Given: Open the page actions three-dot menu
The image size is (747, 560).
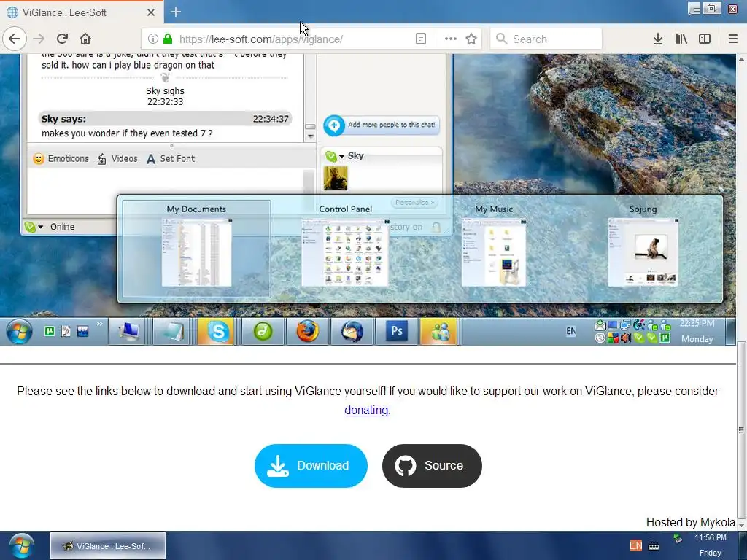Looking at the screenshot, I should (x=450, y=39).
